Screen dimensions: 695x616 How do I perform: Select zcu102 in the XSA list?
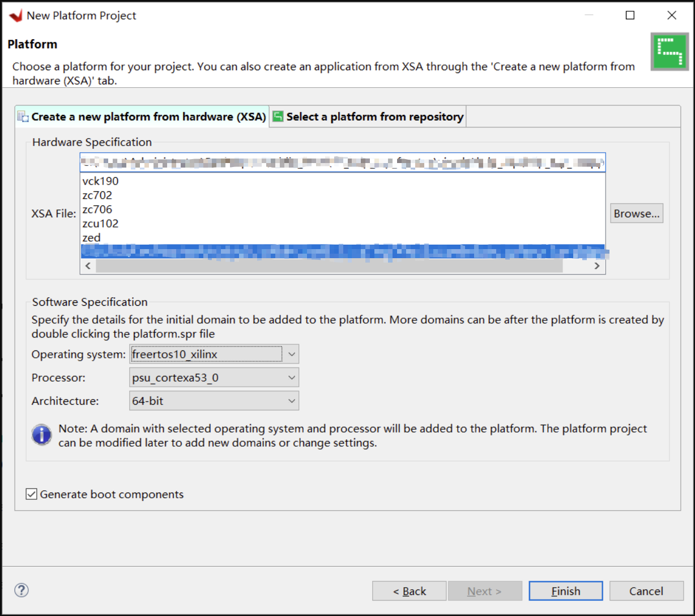click(343, 224)
